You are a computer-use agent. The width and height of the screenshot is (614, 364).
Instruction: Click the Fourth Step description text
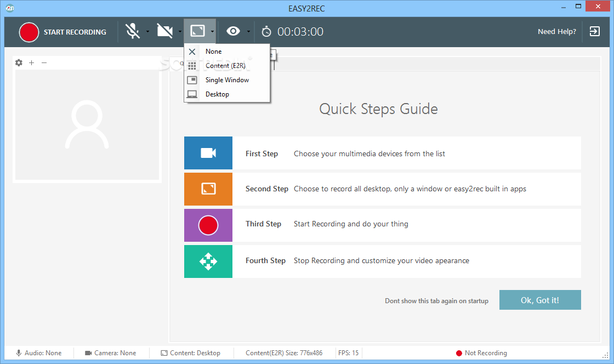[x=382, y=261]
